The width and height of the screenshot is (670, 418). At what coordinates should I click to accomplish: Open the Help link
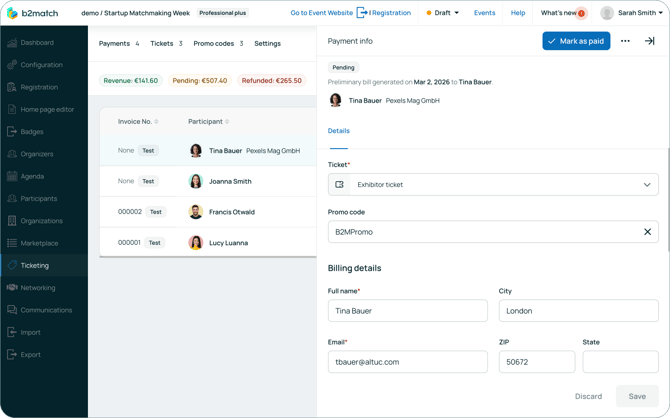pyautogui.click(x=518, y=13)
